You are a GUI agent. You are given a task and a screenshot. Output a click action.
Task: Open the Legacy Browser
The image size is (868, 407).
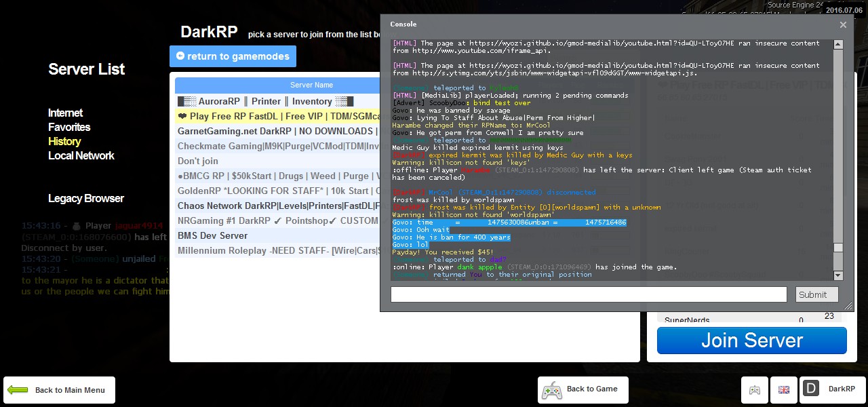click(86, 199)
